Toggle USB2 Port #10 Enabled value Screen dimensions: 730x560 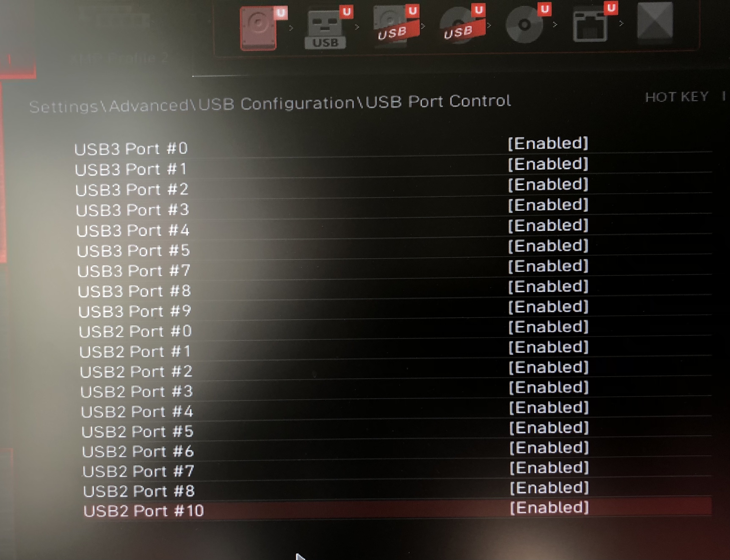coord(549,508)
